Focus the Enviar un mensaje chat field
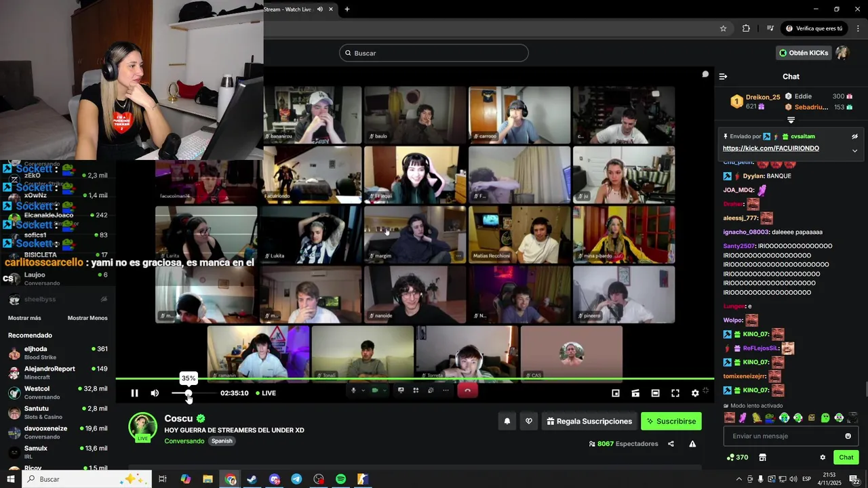 click(x=791, y=436)
